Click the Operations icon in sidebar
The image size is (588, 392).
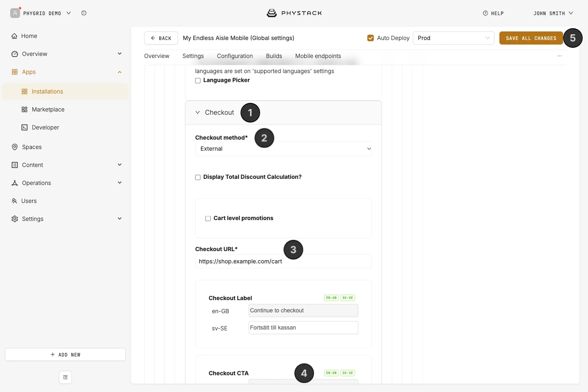(x=15, y=183)
